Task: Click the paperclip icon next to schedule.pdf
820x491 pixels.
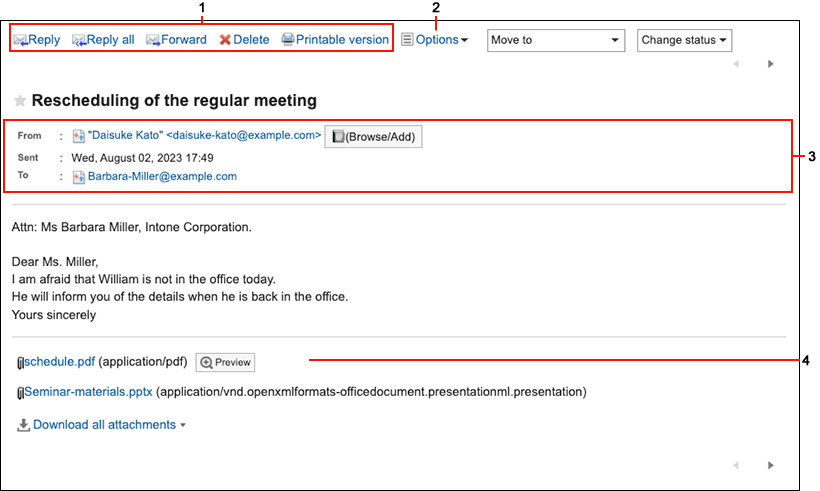Action: (20, 363)
